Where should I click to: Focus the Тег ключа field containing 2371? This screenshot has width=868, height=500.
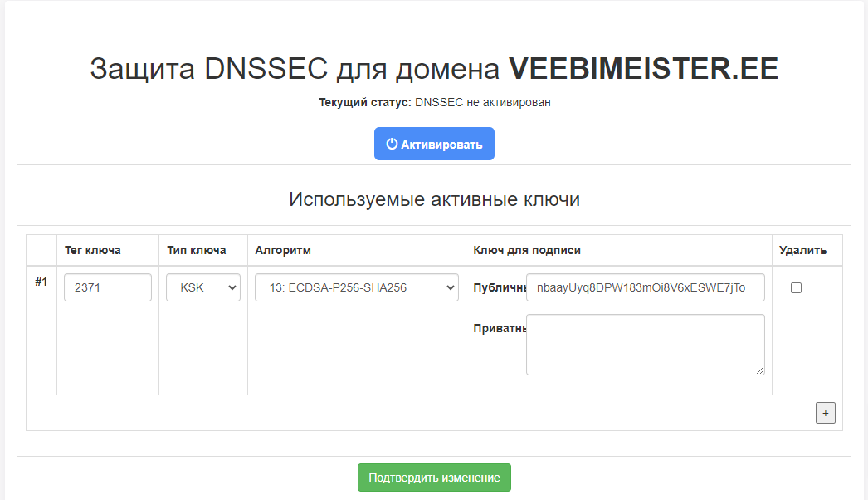tap(108, 287)
